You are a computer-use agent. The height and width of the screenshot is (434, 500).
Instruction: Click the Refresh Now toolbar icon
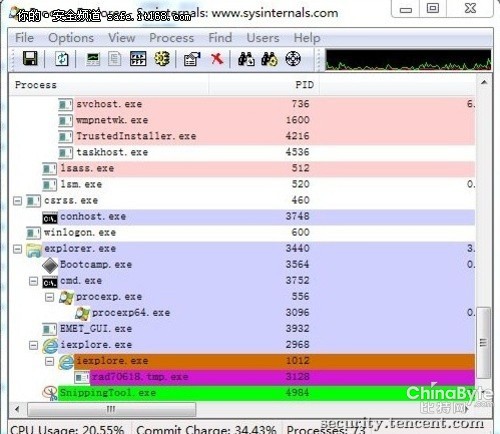pos(62,59)
